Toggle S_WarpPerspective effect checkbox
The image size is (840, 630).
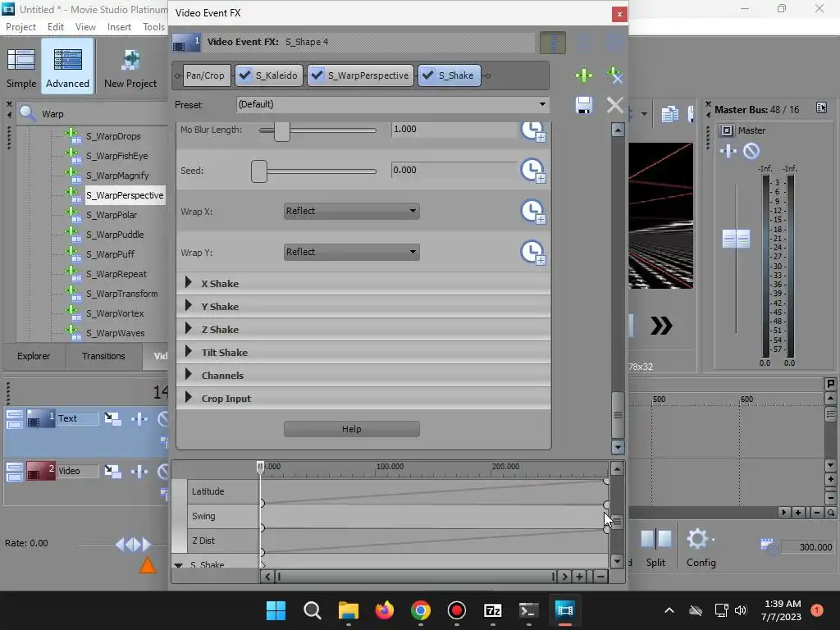click(317, 75)
